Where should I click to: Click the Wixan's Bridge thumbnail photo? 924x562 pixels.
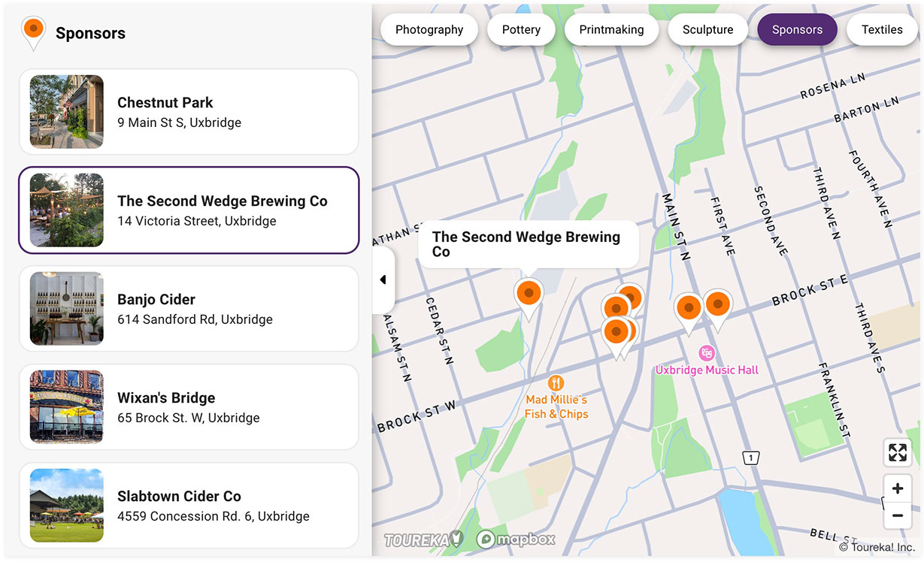(x=67, y=406)
